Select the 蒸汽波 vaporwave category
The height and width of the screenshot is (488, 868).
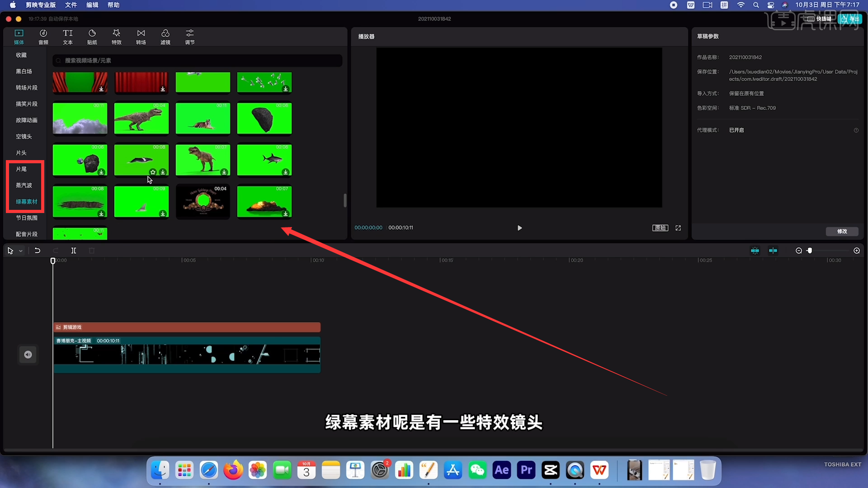[x=24, y=185]
